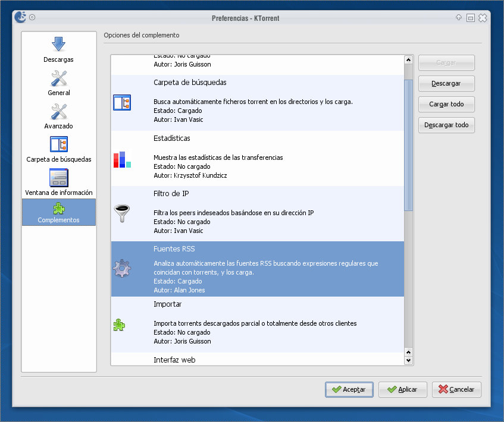This screenshot has width=504, height=422.
Task: Click the Estadísticas bar chart icon
Action: click(122, 159)
